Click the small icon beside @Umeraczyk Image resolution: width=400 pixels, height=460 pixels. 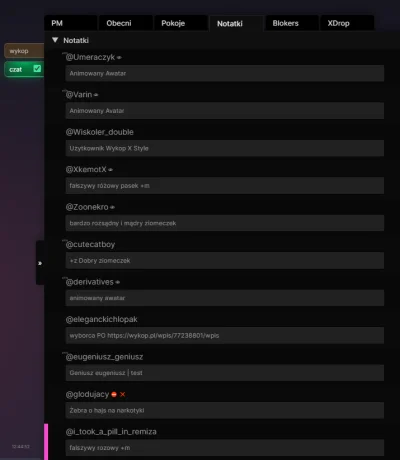click(119, 58)
